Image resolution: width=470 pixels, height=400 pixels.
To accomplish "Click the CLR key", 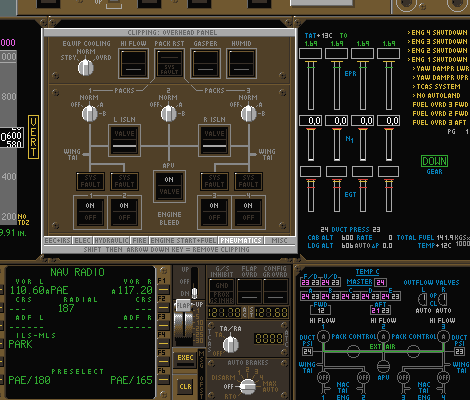I will pyautogui.click(x=185, y=387).
